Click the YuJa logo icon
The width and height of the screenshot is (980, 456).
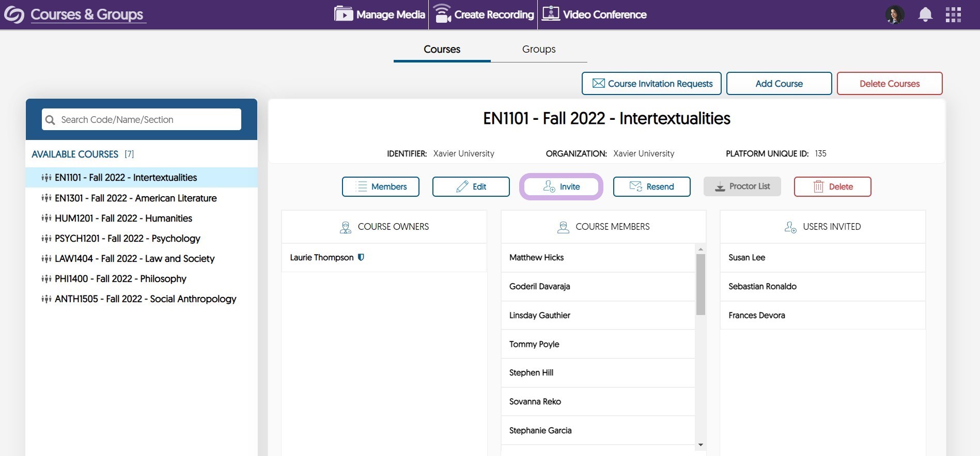coord(14,14)
